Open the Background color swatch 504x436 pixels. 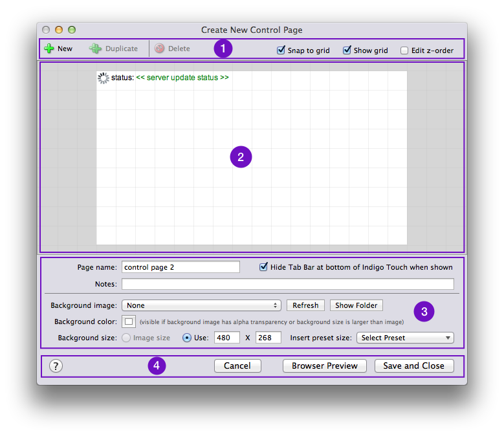pos(129,322)
